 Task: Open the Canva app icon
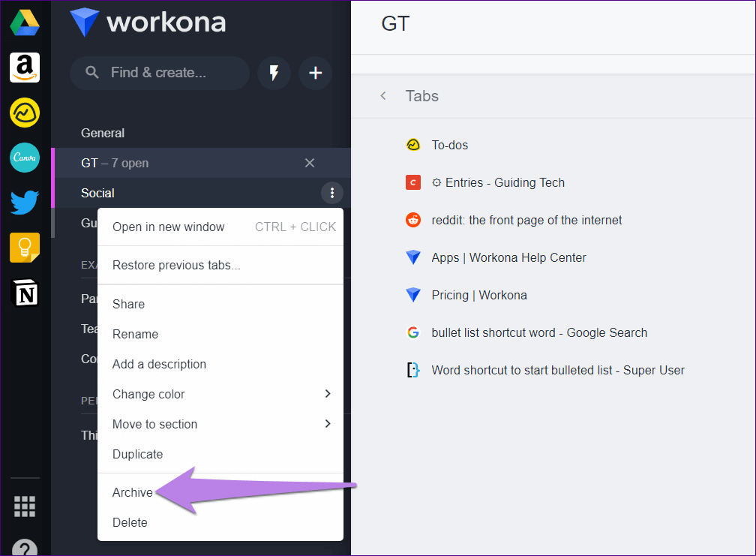(25, 158)
